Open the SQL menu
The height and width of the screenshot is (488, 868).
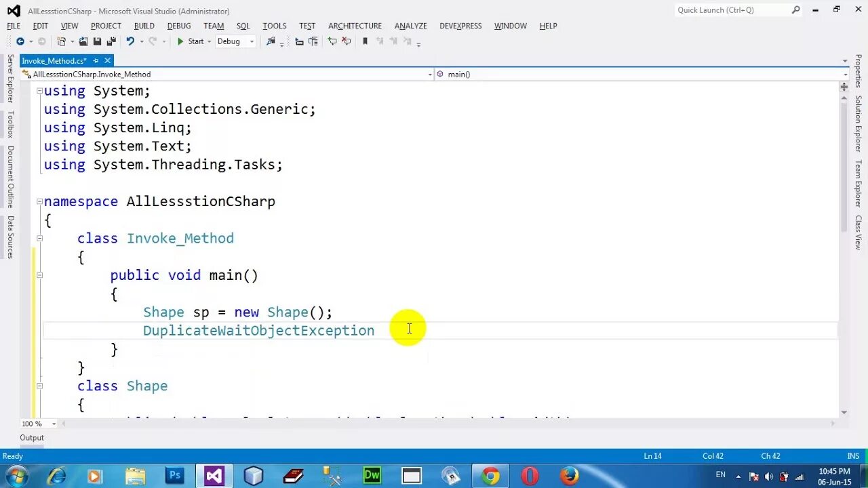(243, 26)
